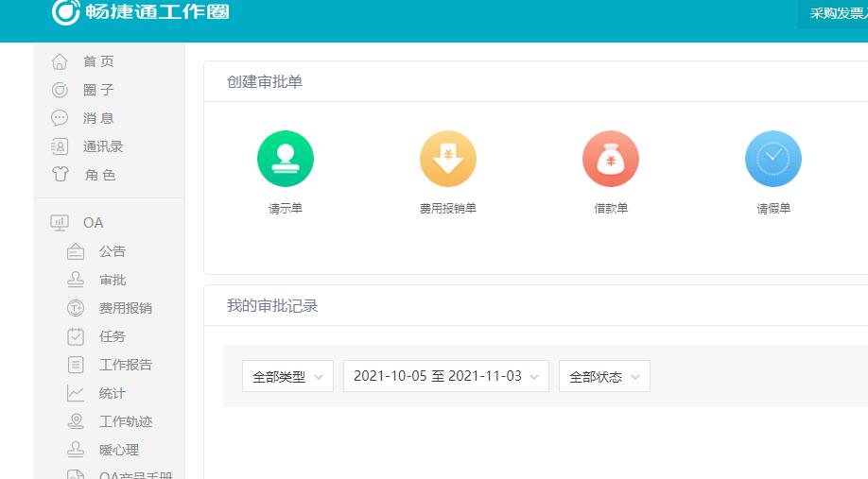Click the 费用报销 sidebar icon
The height and width of the screenshot is (479, 868).
pos(76,308)
